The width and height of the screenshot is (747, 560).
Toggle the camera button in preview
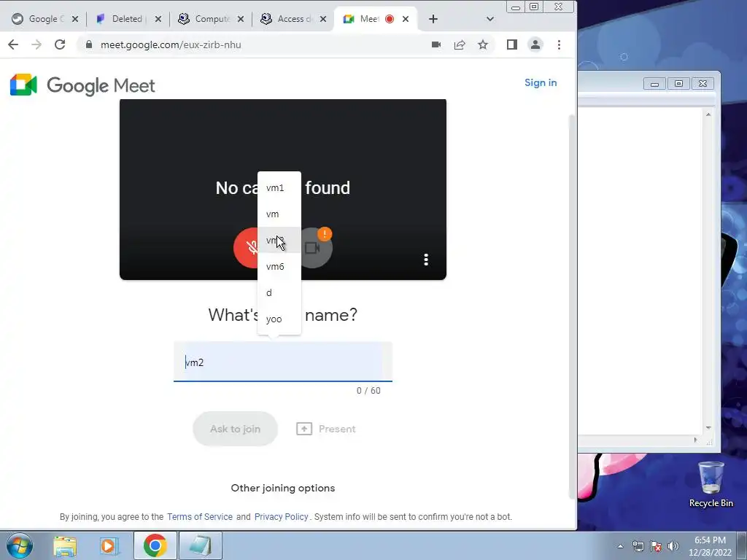(313, 248)
